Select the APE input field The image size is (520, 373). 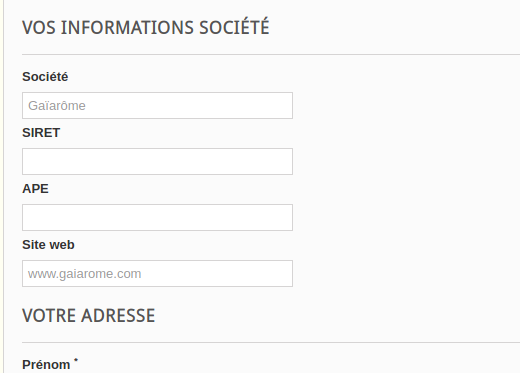click(157, 217)
